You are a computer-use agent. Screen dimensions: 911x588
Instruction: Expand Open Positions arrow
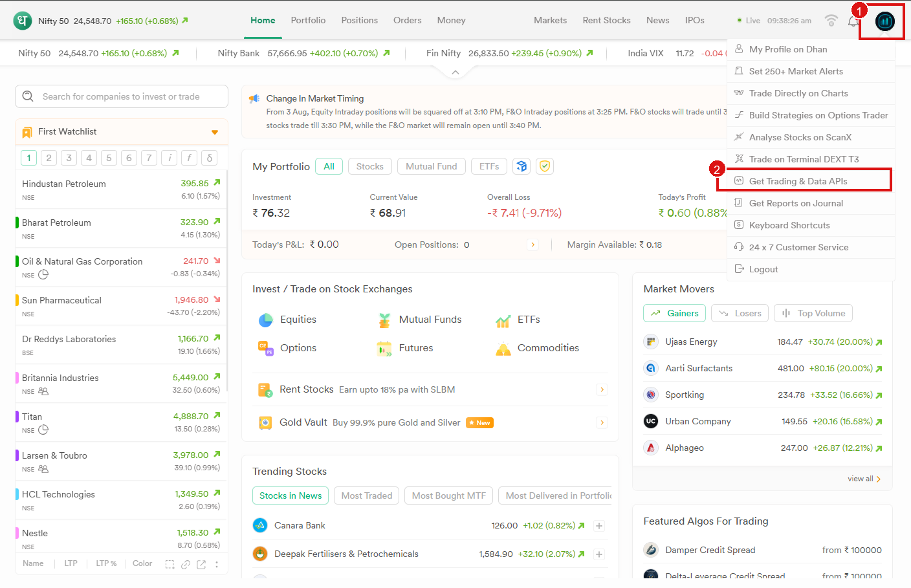coord(533,245)
